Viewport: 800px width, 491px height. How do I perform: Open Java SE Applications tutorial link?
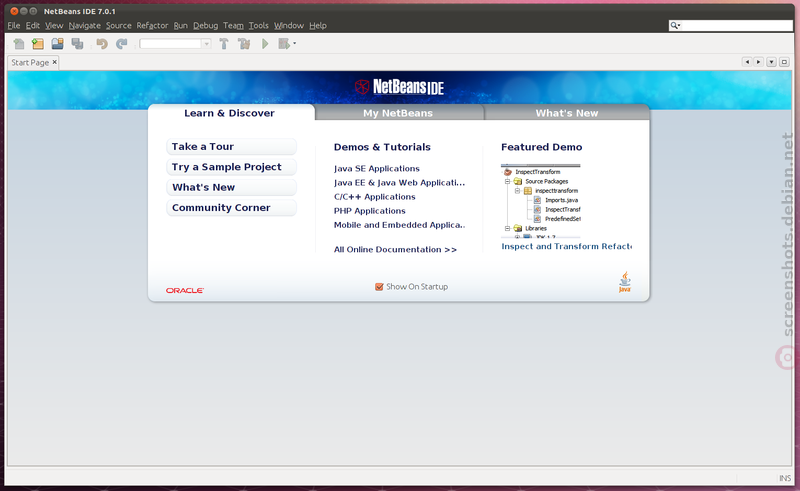point(377,168)
